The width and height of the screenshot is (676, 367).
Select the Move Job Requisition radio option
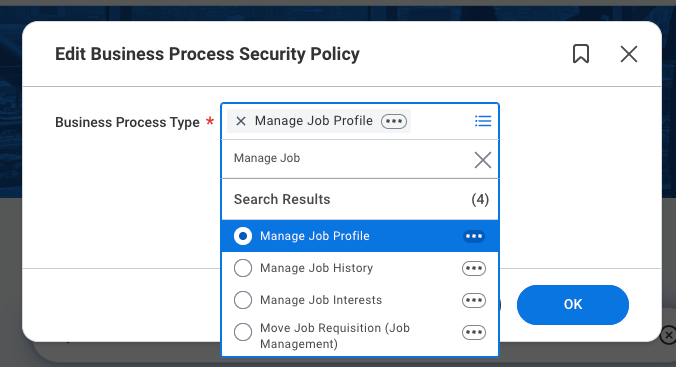click(x=243, y=332)
